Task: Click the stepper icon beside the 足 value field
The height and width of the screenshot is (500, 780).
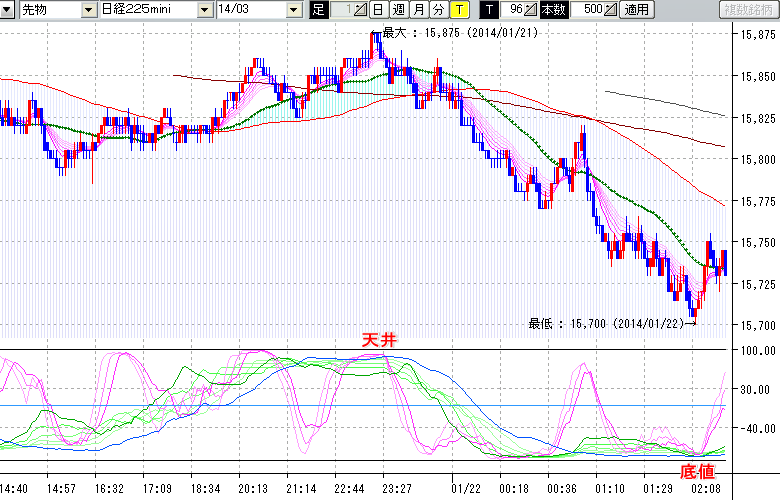Action: pyautogui.click(x=361, y=9)
